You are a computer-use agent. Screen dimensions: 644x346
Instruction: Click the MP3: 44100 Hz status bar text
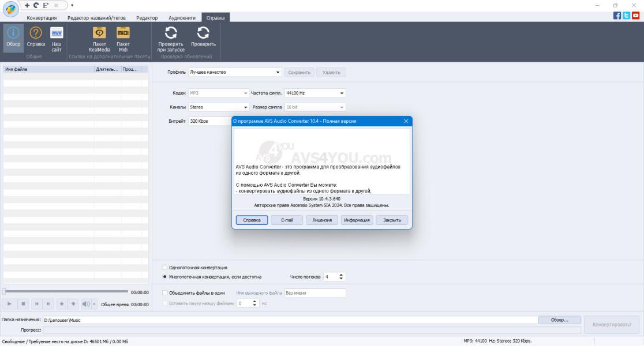pyautogui.click(x=497, y=341)
